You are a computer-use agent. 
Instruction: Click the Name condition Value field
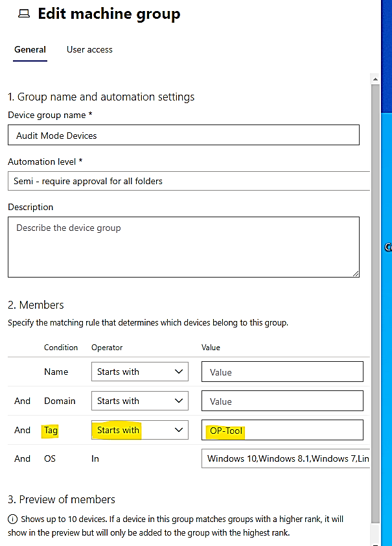(x=282, y=372)
